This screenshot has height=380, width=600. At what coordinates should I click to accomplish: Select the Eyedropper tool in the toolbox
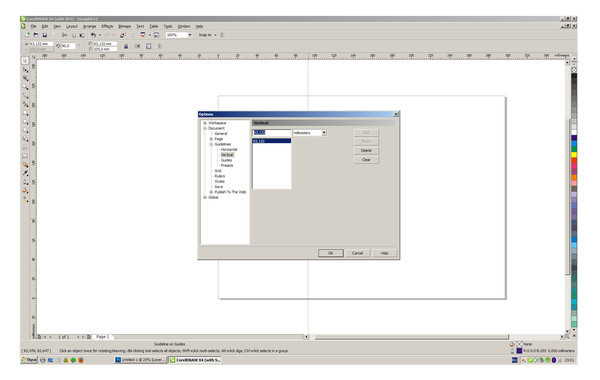[x=25, y=173]
